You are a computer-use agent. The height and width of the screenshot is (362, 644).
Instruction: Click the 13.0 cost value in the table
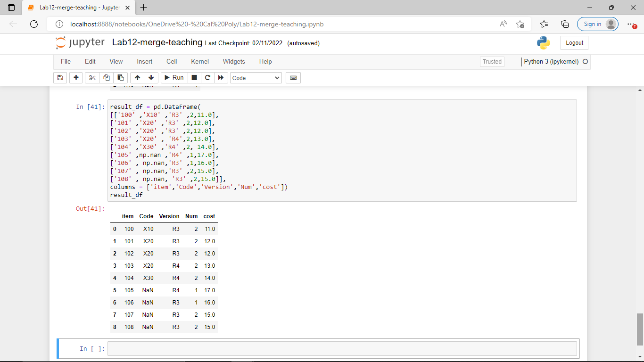(210, 266)
